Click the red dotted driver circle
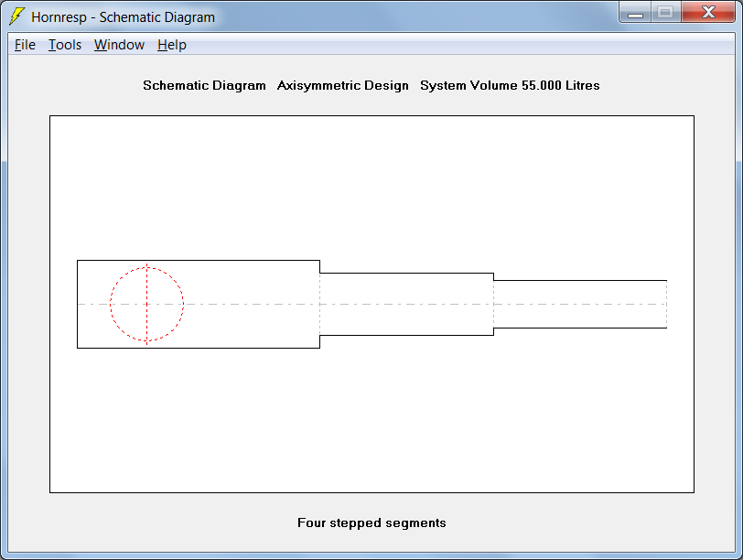Screen dimensions: 743x560 click(147, 304)
